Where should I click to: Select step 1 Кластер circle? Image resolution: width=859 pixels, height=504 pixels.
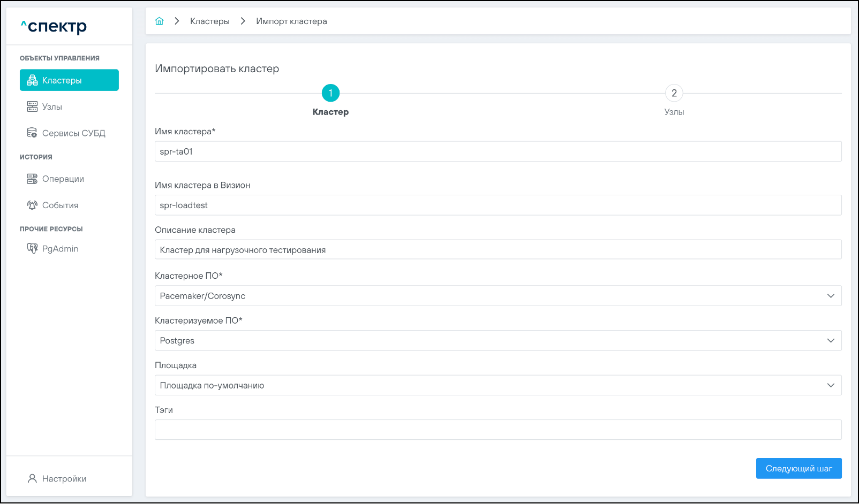(330, 93)
